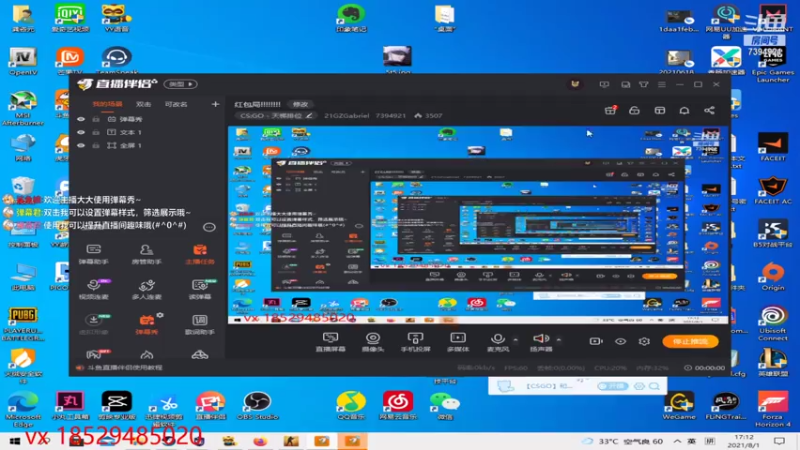The image size is (800, 450).
Task: Open 多人连麦 feature
Action: 146,289
